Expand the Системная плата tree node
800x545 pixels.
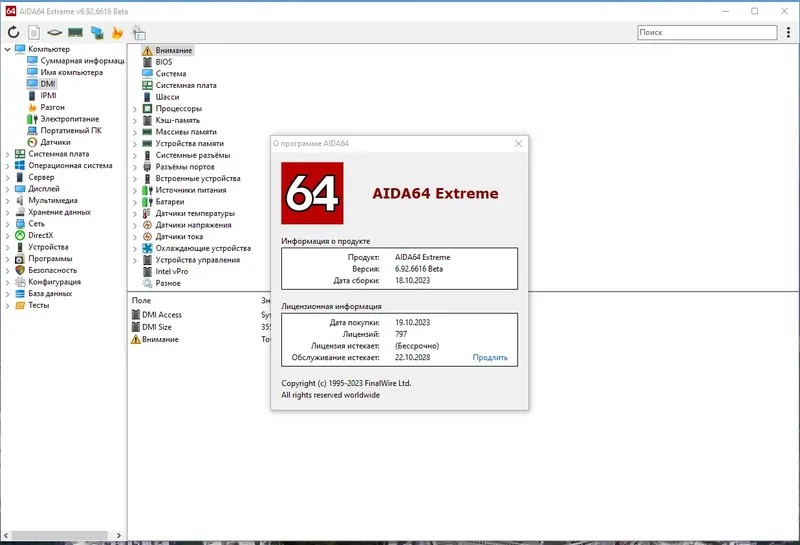click(7, 154)
